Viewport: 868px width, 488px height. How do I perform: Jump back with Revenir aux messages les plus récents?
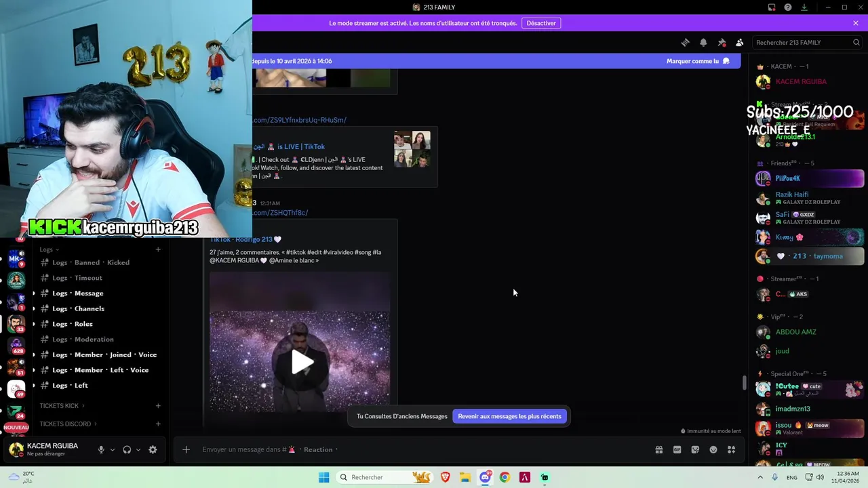(509, 416)
